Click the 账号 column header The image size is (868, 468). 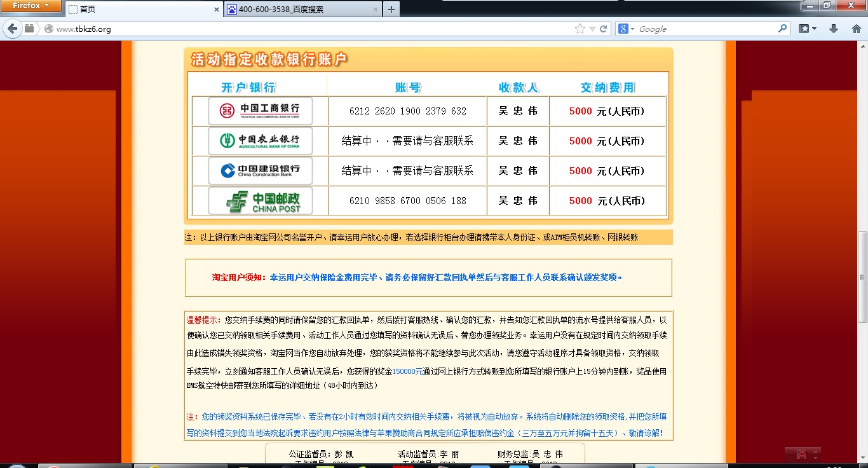[408, 88]
